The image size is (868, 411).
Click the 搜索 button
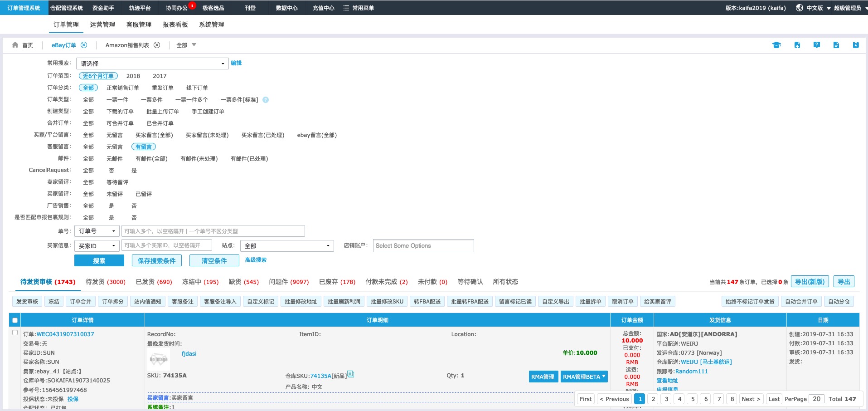(x=99, y=260)
